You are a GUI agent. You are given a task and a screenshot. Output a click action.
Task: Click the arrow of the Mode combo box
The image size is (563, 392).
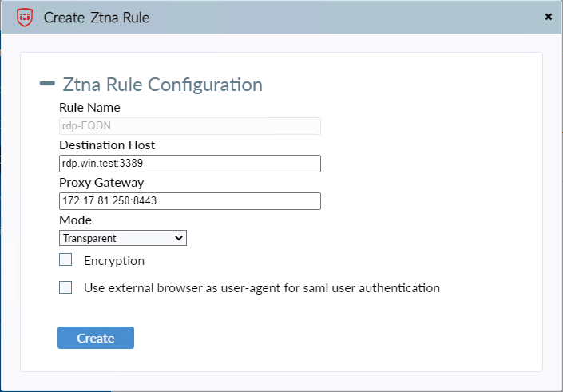pyautogui.click(x=179, y=238)
